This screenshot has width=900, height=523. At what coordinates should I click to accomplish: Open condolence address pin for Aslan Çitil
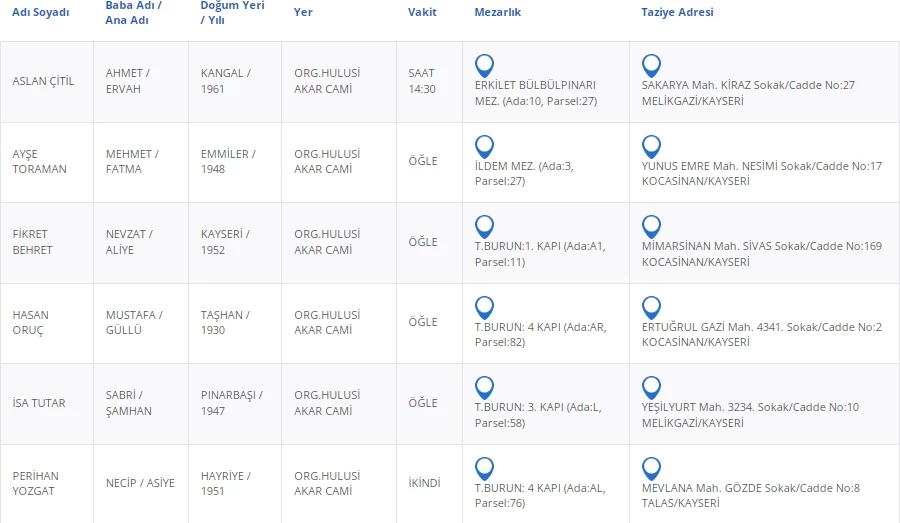click(651, 65)
